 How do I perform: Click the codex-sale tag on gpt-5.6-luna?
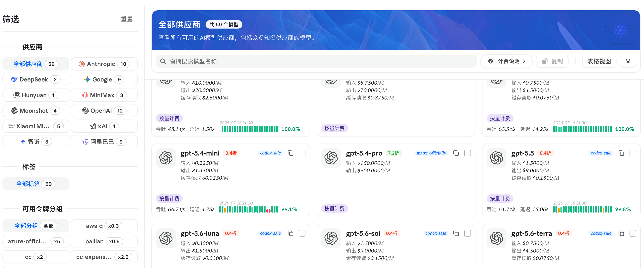(270, 233)
